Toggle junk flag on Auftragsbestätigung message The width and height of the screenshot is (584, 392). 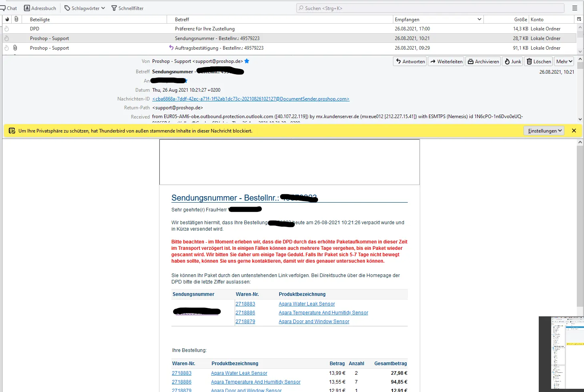coord(6,48)
